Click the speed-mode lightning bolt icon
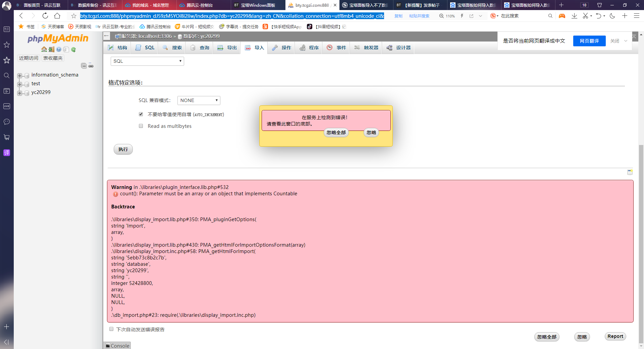 coord(462,16)
